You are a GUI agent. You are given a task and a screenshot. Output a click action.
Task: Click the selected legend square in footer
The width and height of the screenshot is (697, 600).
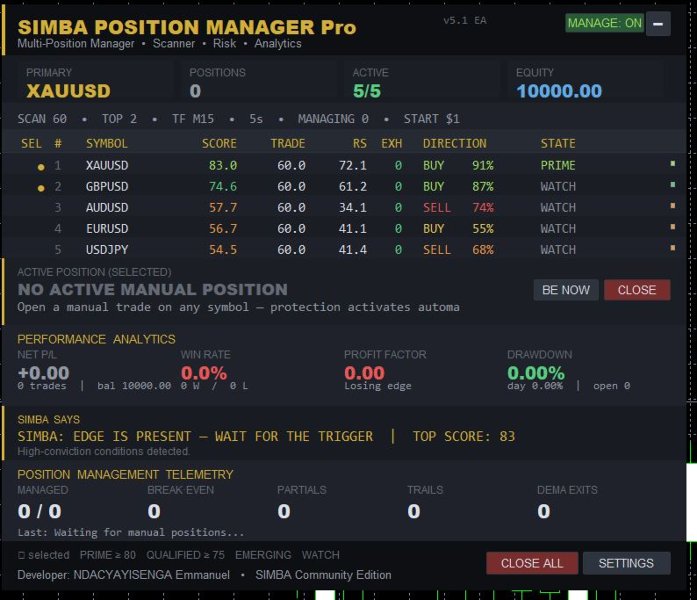click(21, 555)
